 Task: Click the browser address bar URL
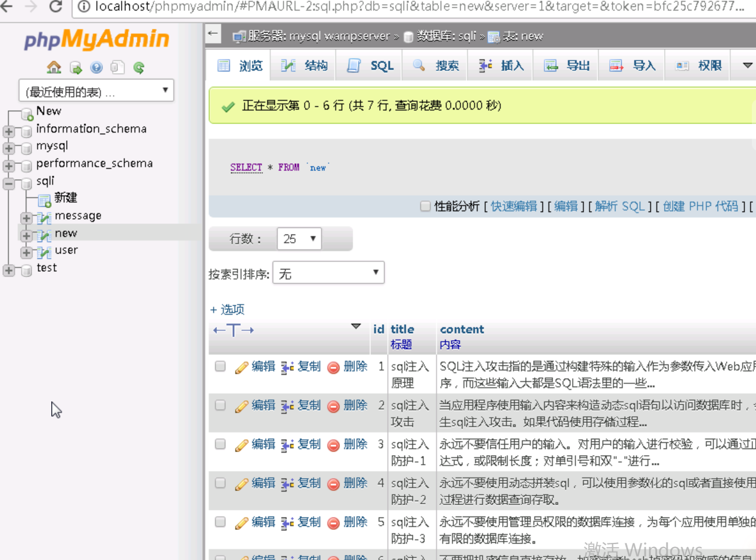(x=419, y=6)
